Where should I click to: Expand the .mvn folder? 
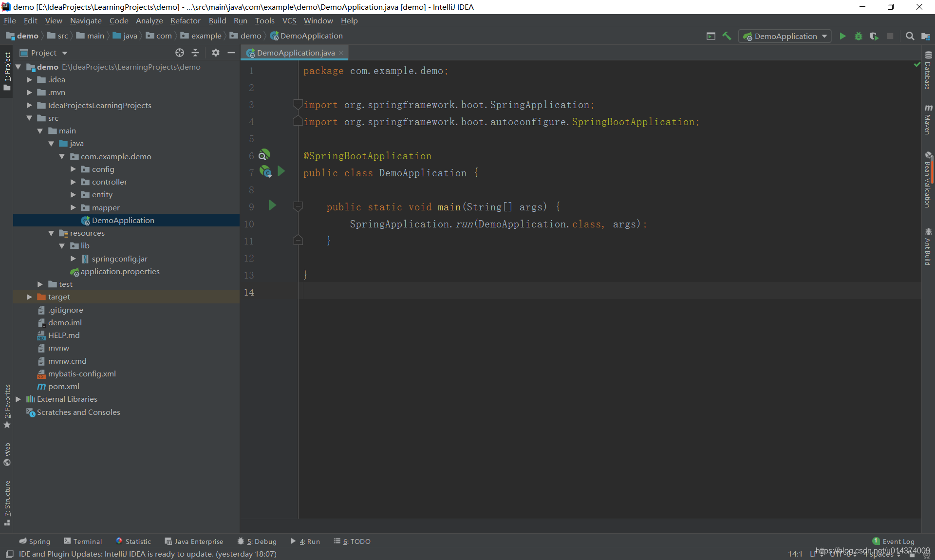pyautogui.click(x=29, y=93)
